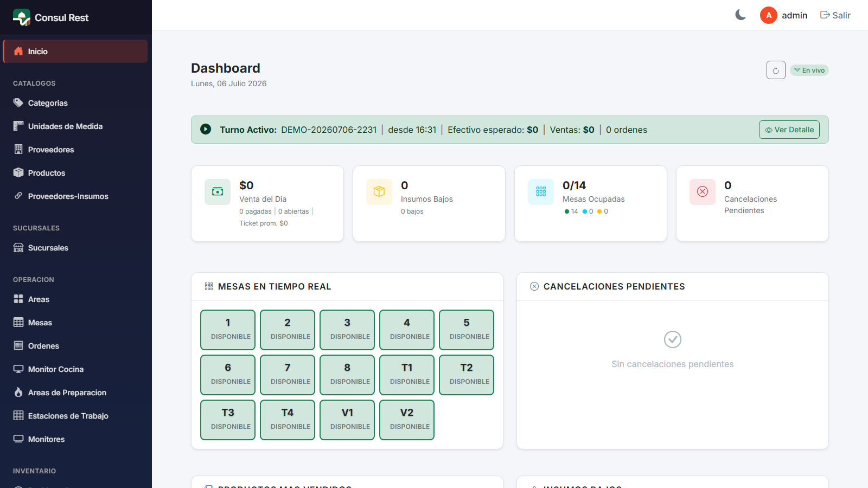Click the Cancelaciones Pendientes panel header icon
The height and width of the screenshot is (488, 868).
[534, 286]
